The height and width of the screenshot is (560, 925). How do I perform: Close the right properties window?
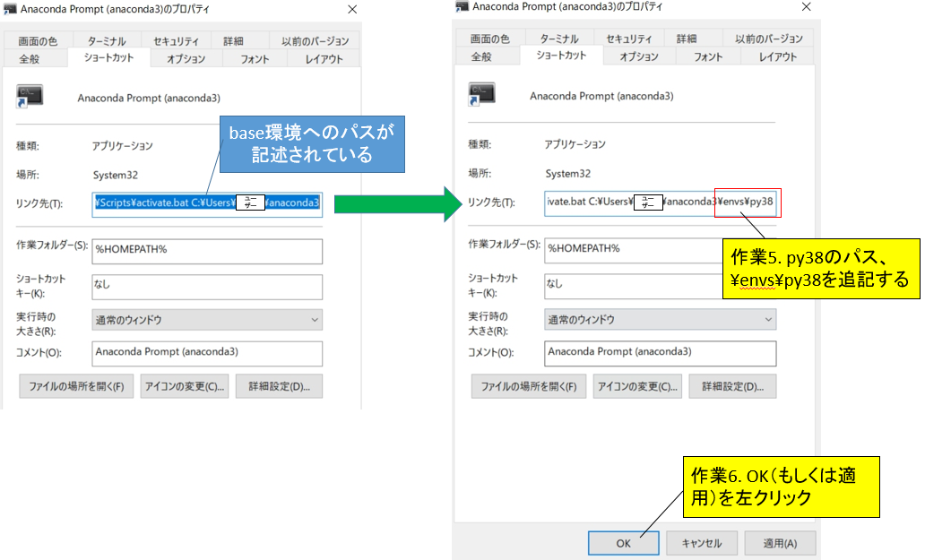tap(807, 6)
